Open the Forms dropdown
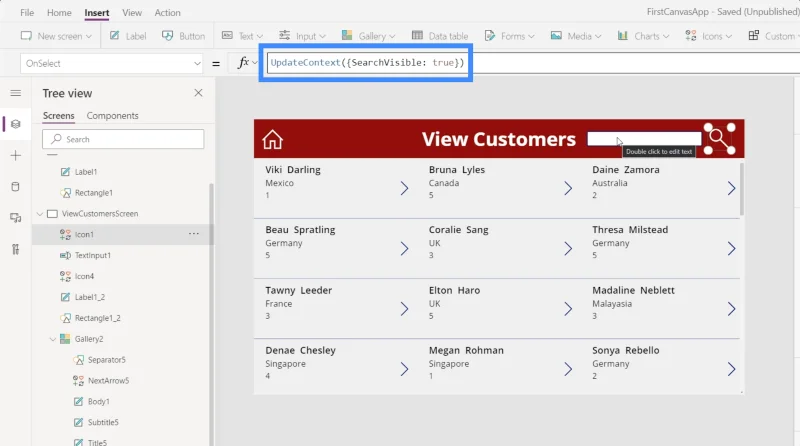The height and width of the screenshot is (446, 800). pyautogui.click(x=509, y=36)
